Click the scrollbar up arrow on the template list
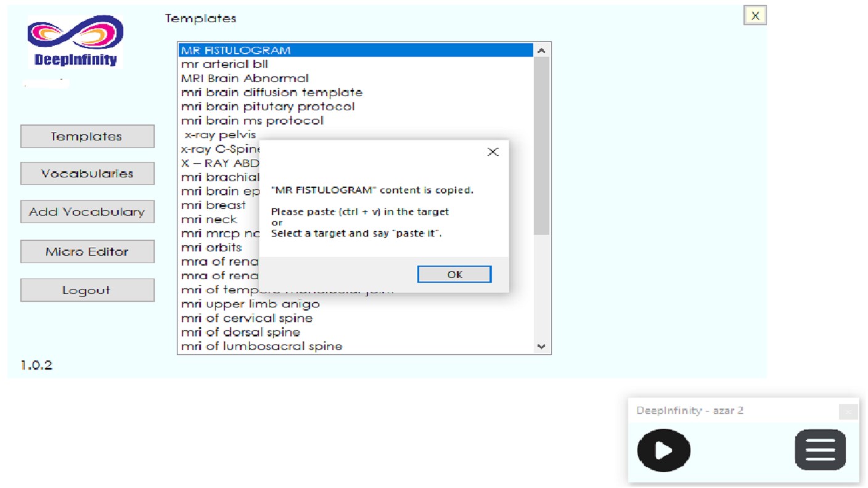The height and width of the screenshot is (488, 868). click(x=541, y=49)
